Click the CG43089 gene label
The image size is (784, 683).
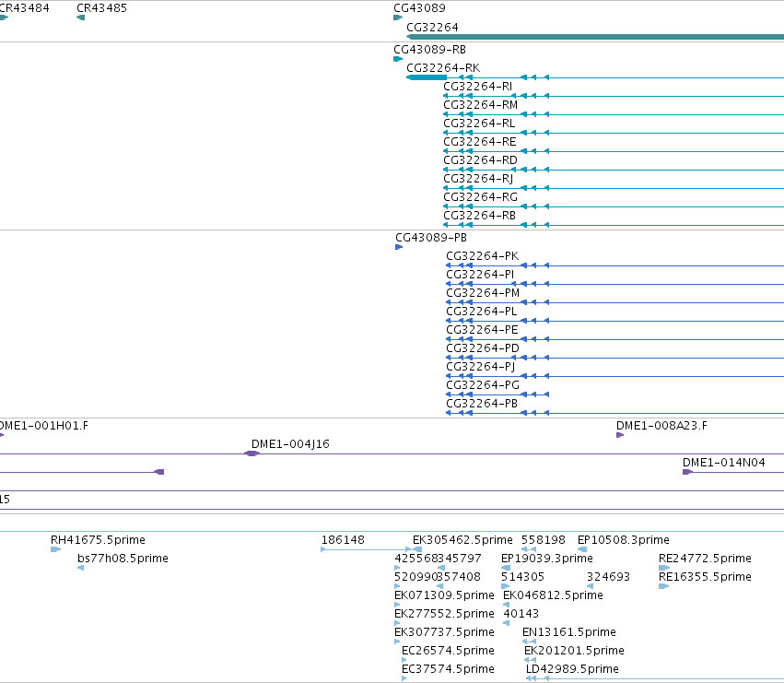point(419,8)
